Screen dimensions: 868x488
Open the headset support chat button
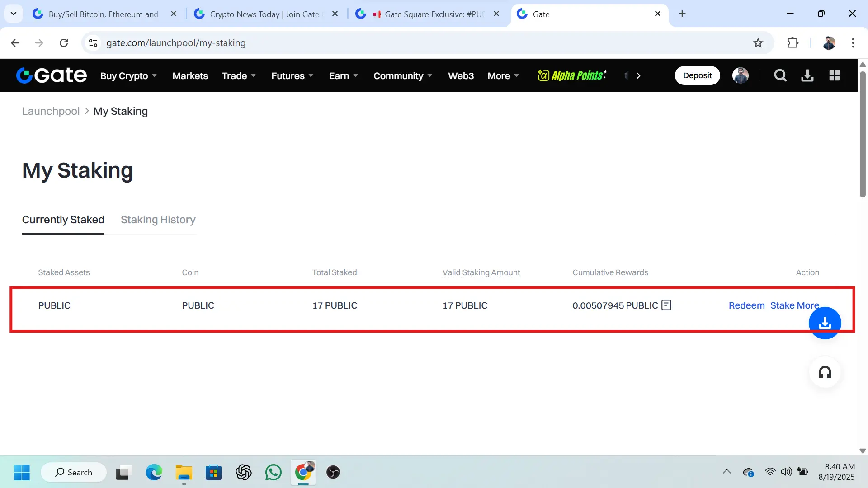click(825, 372)
